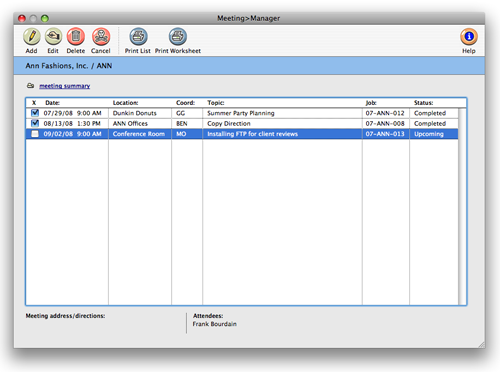The image size is (500, 372).
Task: Click the Add pencil icon
Action: tap(32, 37)
